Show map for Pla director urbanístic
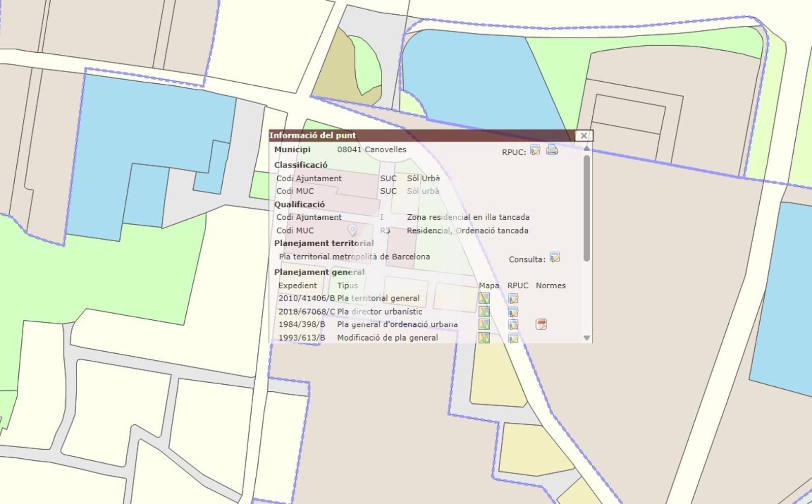Viewport: 812px width, 504px height. pos(484,312)
